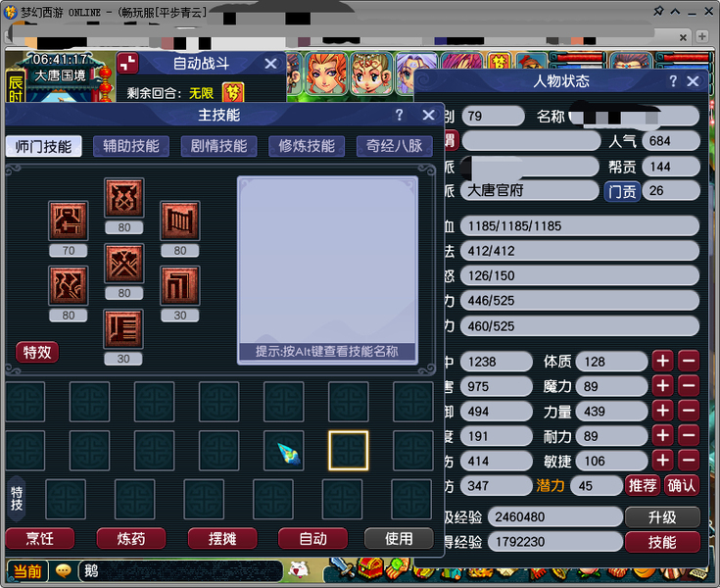The width and height of the screenshot is (720, 588).
Task: Close the tab with small X
Action: [684, 37]
